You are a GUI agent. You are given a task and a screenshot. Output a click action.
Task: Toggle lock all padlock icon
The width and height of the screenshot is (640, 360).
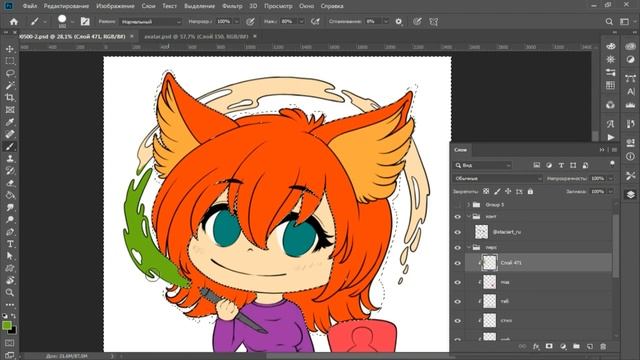tap(530, 191)
